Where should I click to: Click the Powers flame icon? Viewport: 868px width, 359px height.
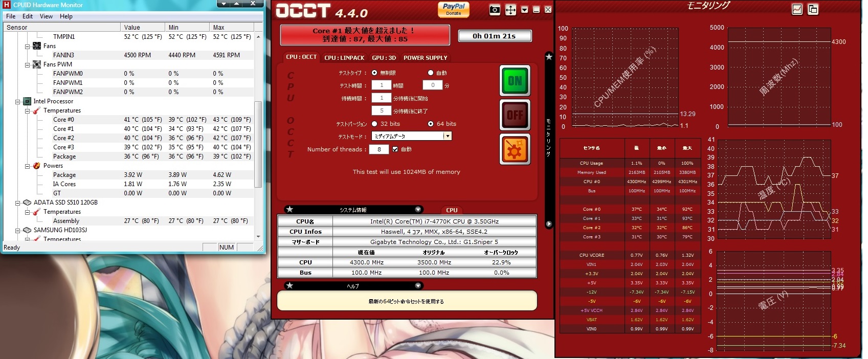(37, 166)
